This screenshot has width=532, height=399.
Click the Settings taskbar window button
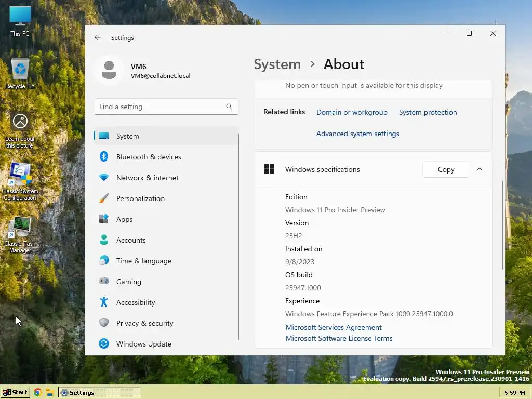click(x=99, y=393)
